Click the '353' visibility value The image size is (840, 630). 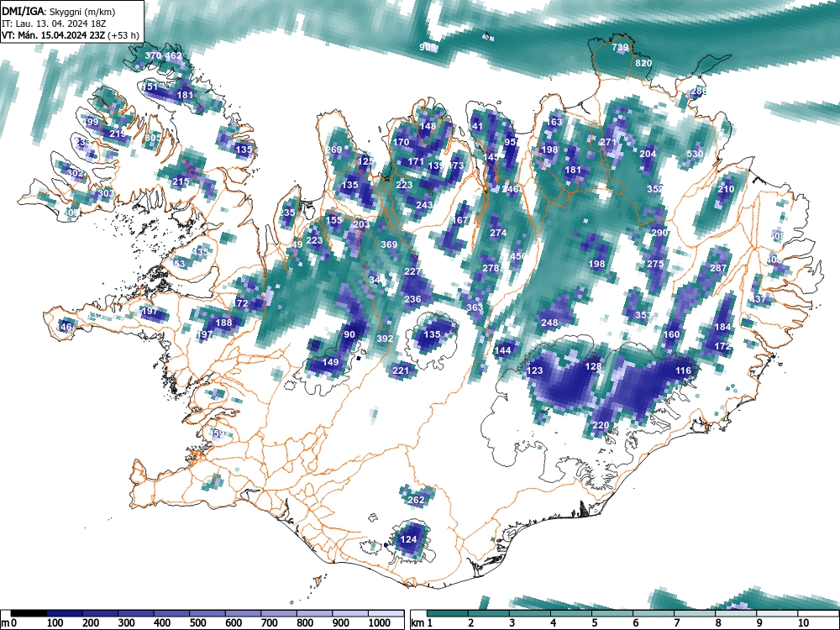[643, 315]
